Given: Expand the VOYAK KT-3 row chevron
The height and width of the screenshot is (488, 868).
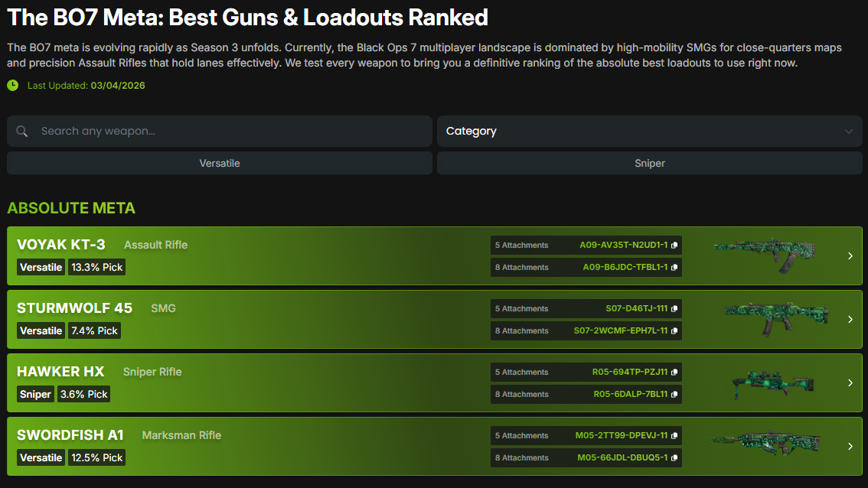Looking at the screenshot, I should [x=850, y=256].
